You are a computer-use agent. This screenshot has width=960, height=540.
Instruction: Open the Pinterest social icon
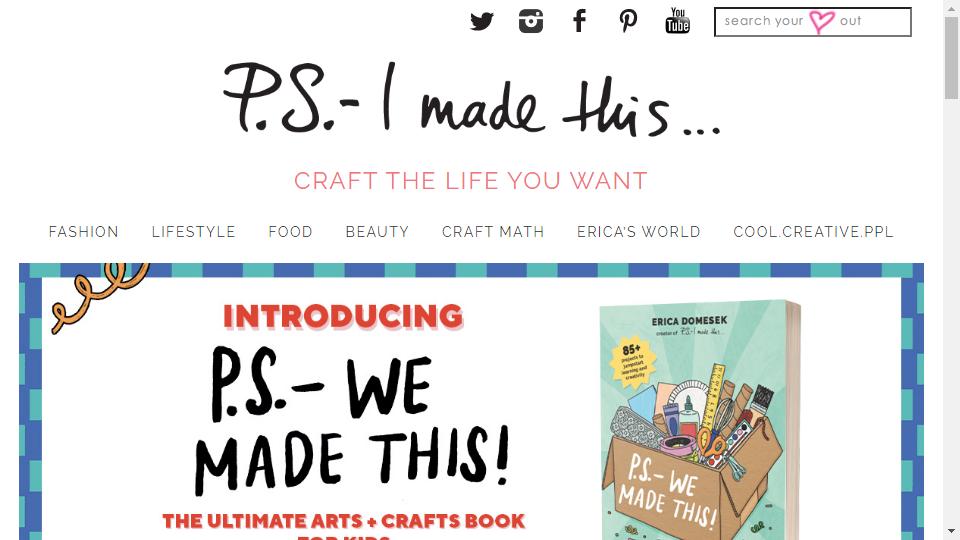click(x=628, y=21)
